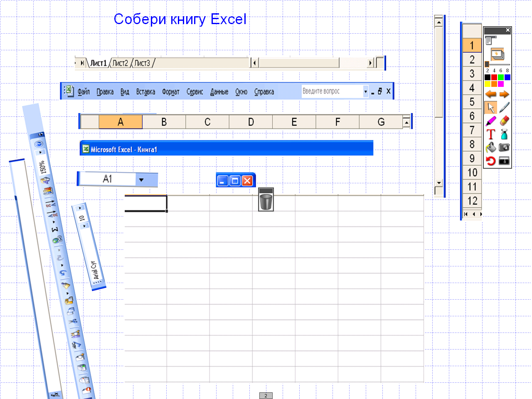Click the vertical scrollbar down arrow
Image resolution: width=532 pixels, height=399 pixels.
(438, 183)
